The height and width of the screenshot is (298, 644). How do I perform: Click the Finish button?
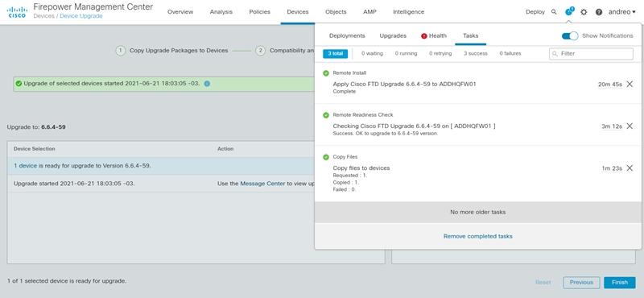[x=620, y=283]
